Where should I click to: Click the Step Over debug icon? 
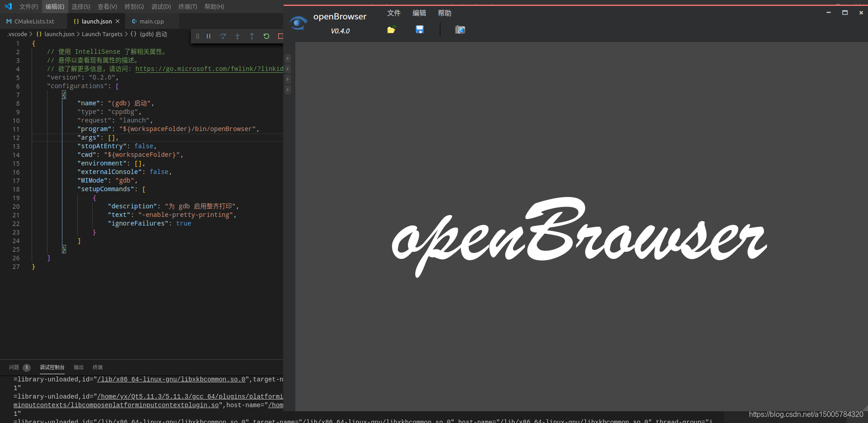click(223, 36)
